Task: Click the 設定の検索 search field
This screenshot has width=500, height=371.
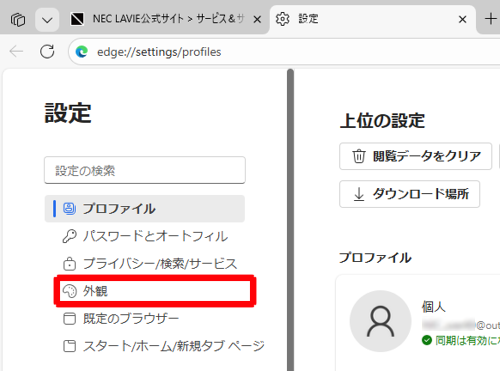Action: (x=145, y=170)
